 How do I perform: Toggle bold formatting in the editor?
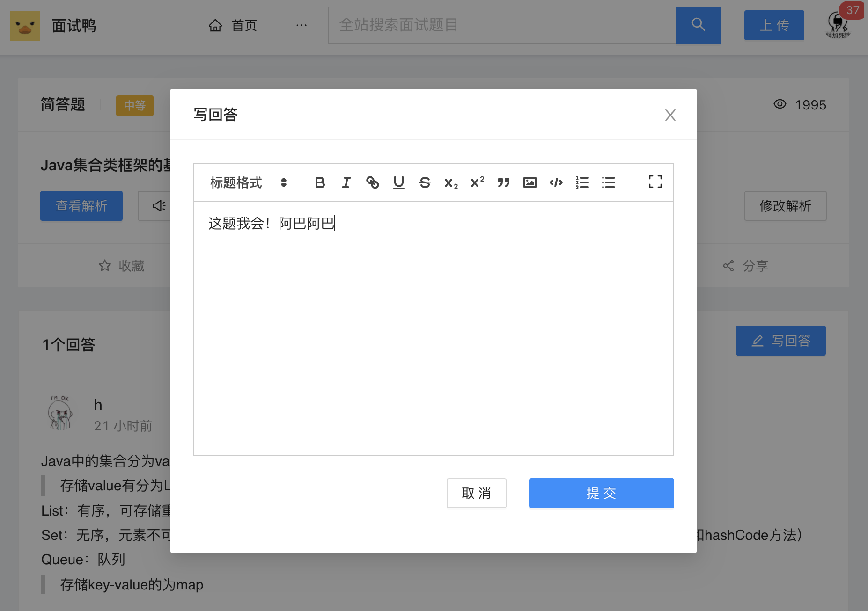[320, 182]
